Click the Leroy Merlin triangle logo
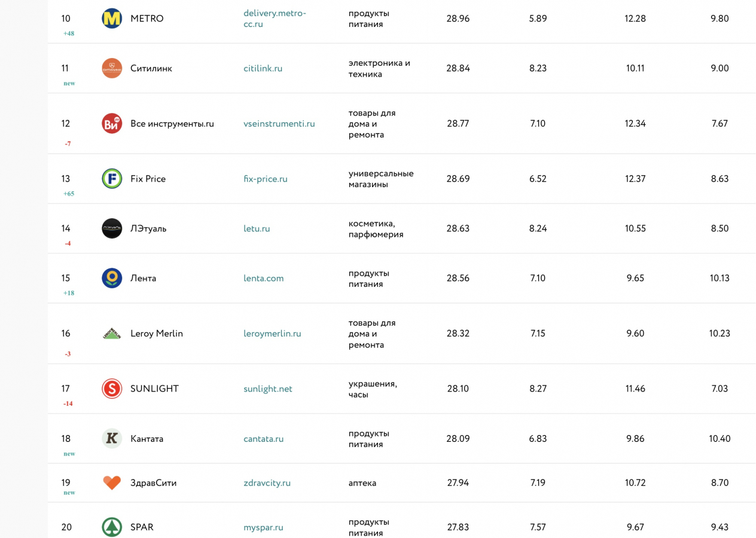The height and width of the screenshot is (538, 756). pyautogui.click(x=112, y=334)
